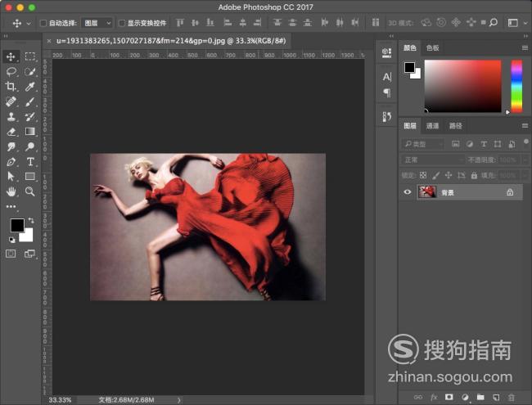Select the Lasso tool
The image size is (532, 405).
11,71
